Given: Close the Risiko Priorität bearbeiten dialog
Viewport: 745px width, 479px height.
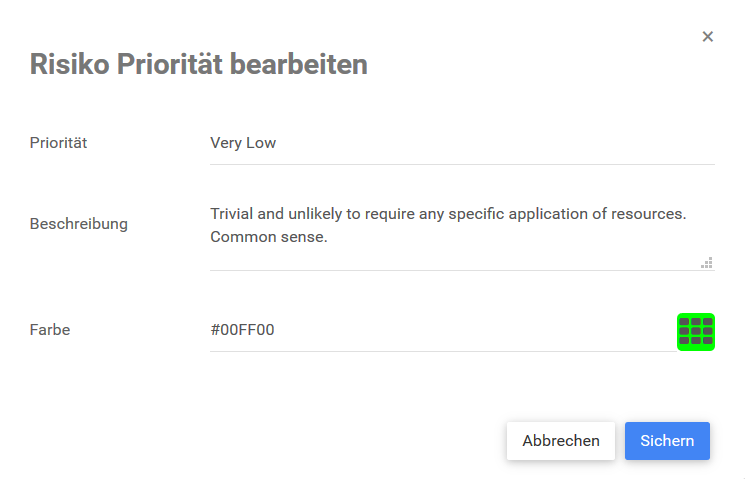Looking at the screenshot, I should [x=708, y=37].
